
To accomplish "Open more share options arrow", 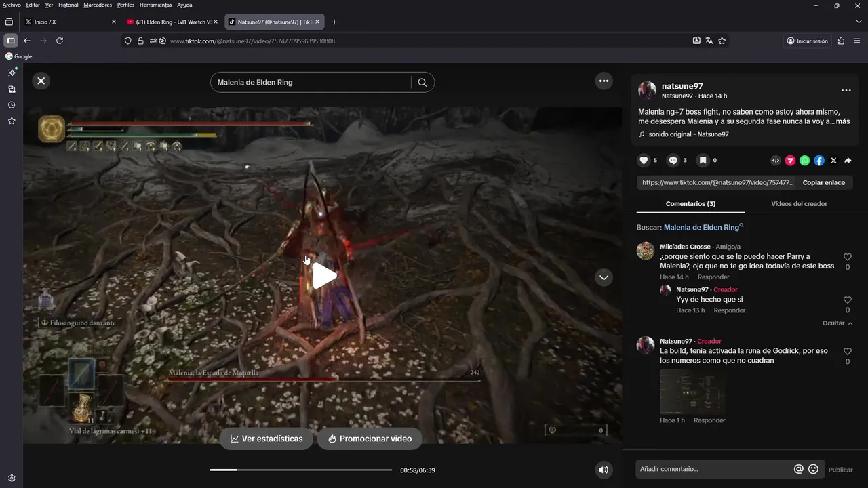I will 848,161.
